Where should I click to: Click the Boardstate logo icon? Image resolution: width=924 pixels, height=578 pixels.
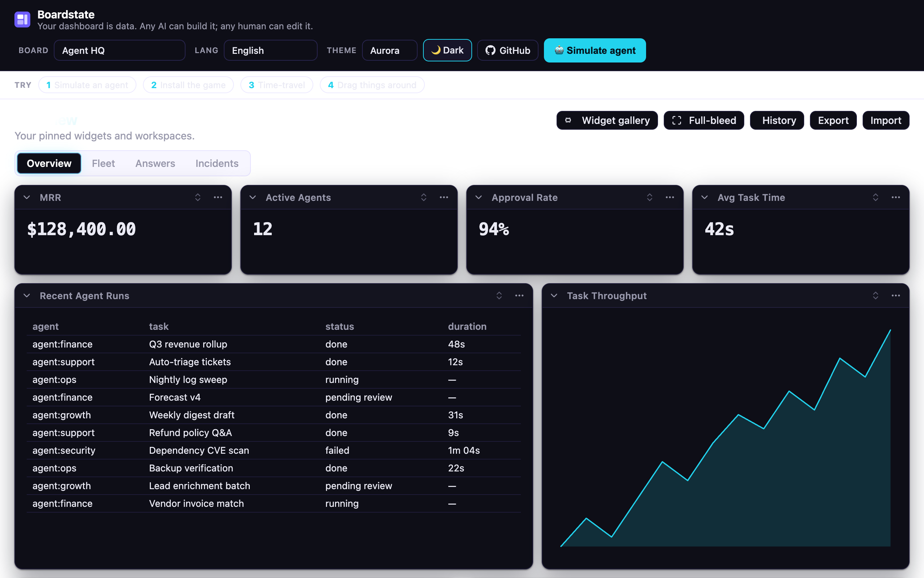[22, 20]
